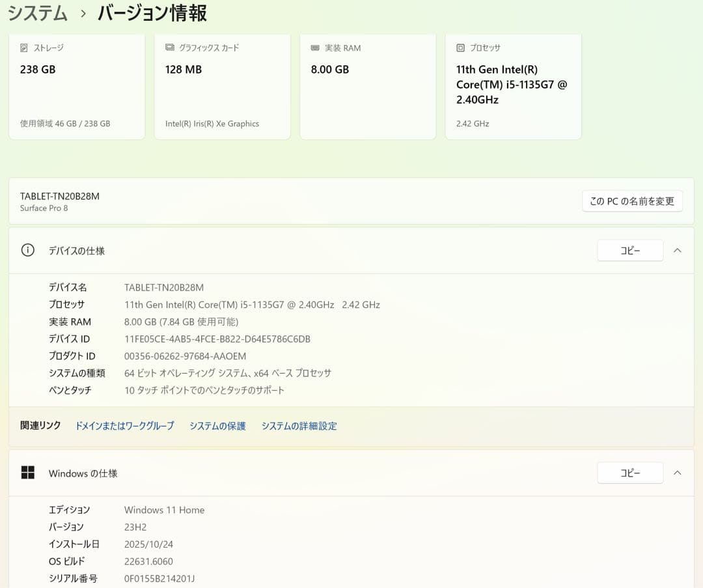Click the info icon beside デバイスの仕様
Viewport: 703px width, 588px height.
pos(27,250)
